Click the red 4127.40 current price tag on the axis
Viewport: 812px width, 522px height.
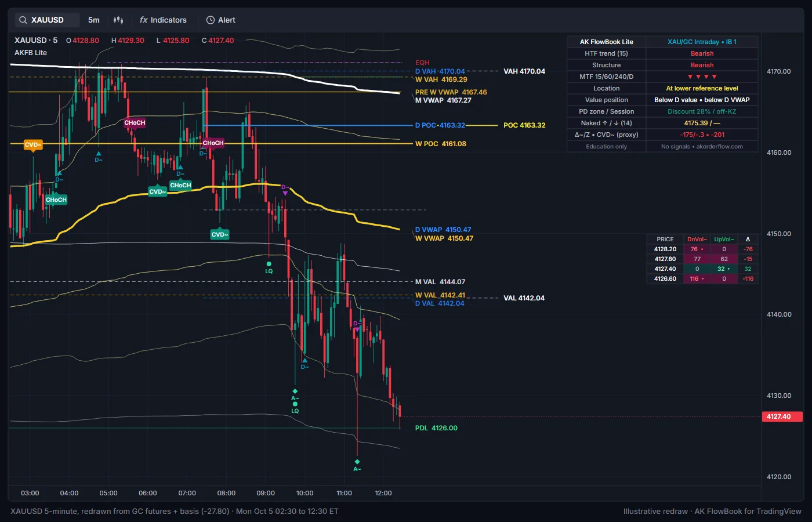click(782, 416)
